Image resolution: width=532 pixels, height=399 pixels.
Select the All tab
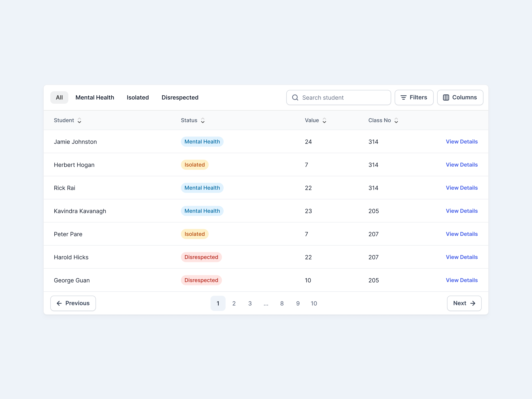pos(59,97)
